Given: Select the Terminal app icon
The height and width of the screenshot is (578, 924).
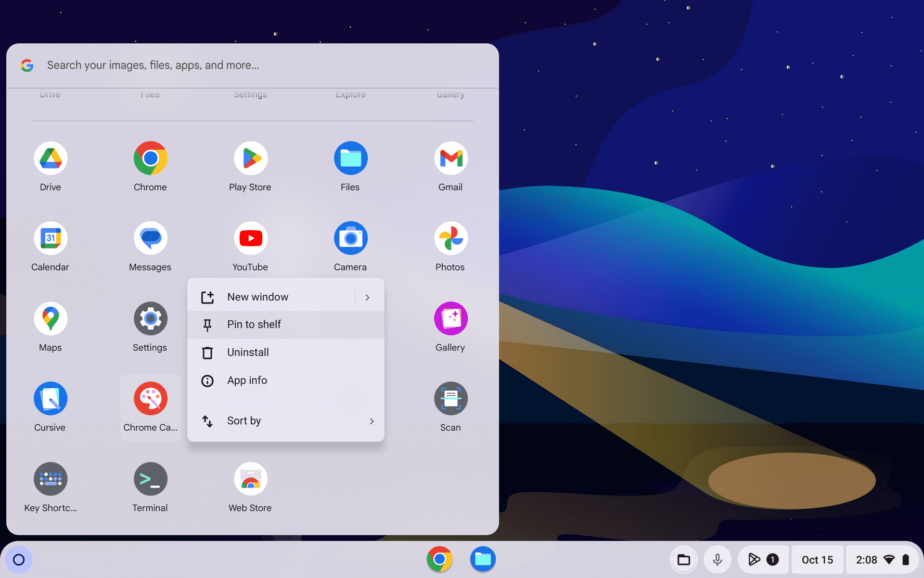Looking at the screenshot, I should coord(150,478).
